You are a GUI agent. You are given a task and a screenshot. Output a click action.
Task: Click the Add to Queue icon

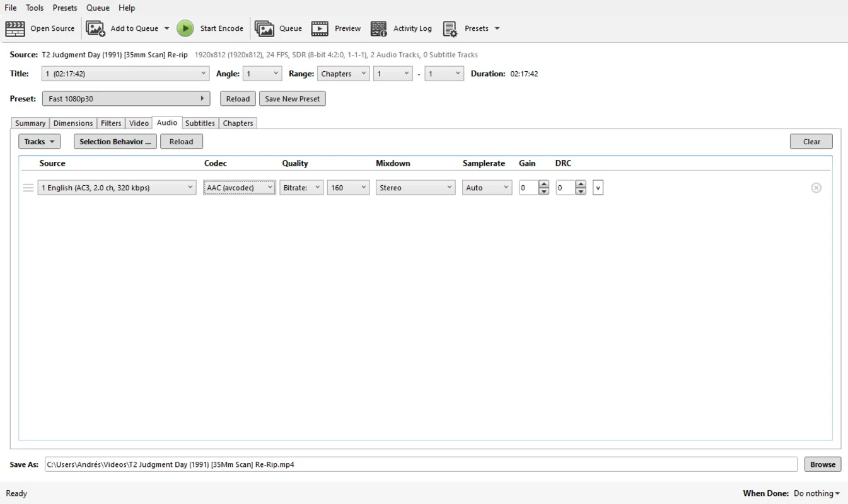[x=95, y=28]
